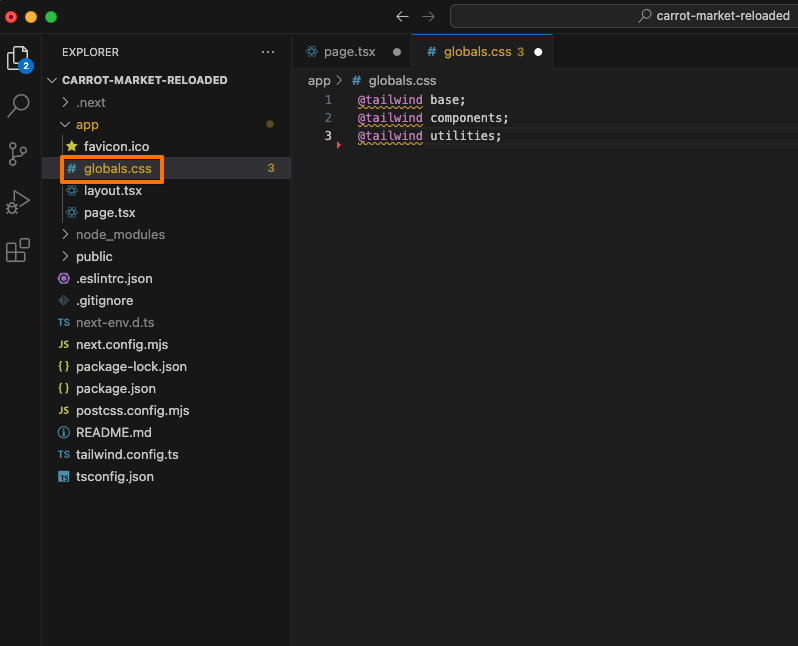Click the app breadcrumb segment
This screenshot has width=798, height=646.
coord(319,80)
